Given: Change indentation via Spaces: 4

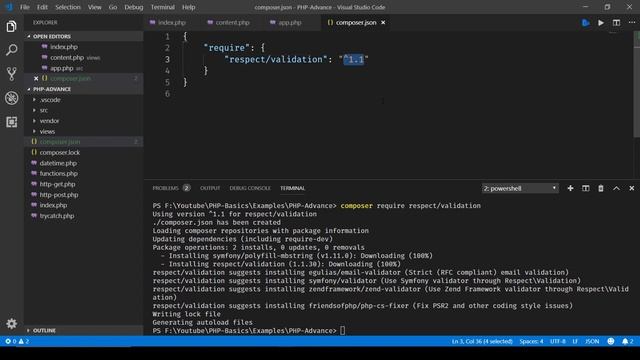Looking at the screenshot, I should pos(531,341).
